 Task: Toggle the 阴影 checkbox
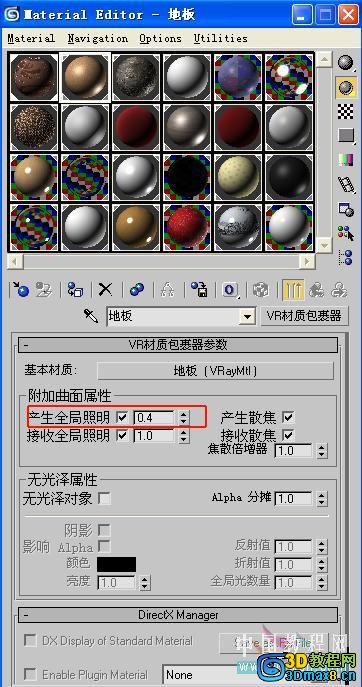point(104,531)
